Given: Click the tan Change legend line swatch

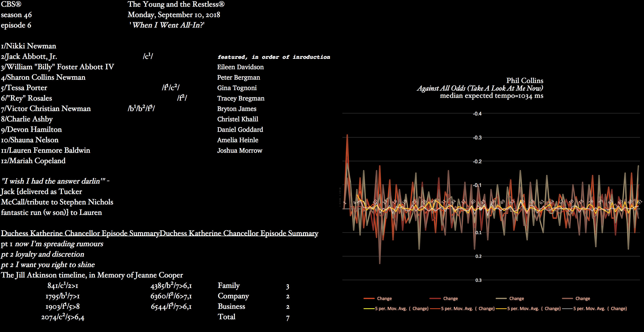Looking at the screenshot, I should [x=501, y=298].
